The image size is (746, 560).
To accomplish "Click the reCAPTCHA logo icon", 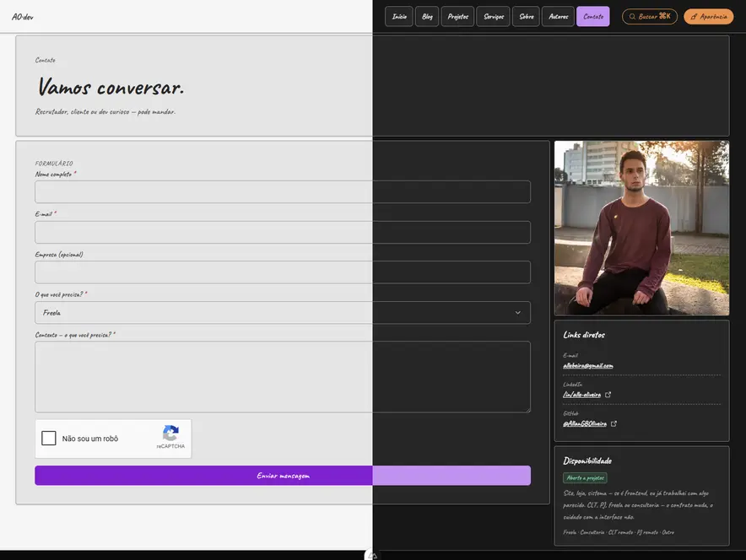I will [x=170, y=433].
